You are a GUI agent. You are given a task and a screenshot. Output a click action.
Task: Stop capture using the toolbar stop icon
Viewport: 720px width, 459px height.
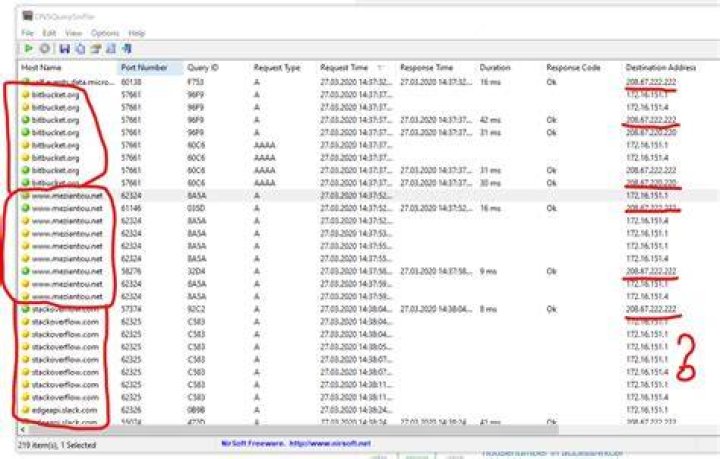coord(45,48)
